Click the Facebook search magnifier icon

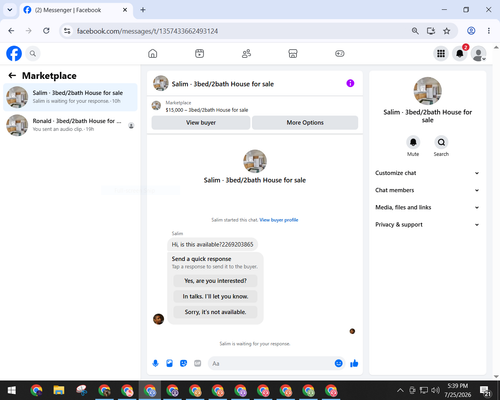tap(33, 53)
